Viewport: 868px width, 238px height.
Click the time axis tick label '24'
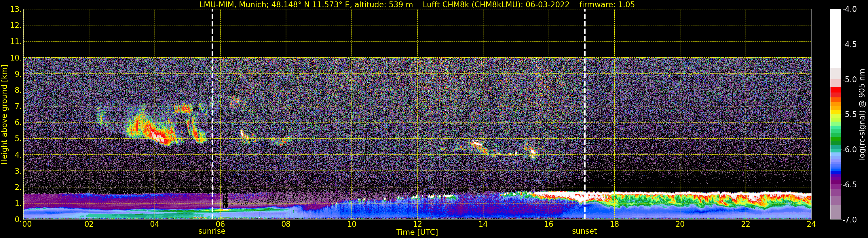(x=811, y=224)
